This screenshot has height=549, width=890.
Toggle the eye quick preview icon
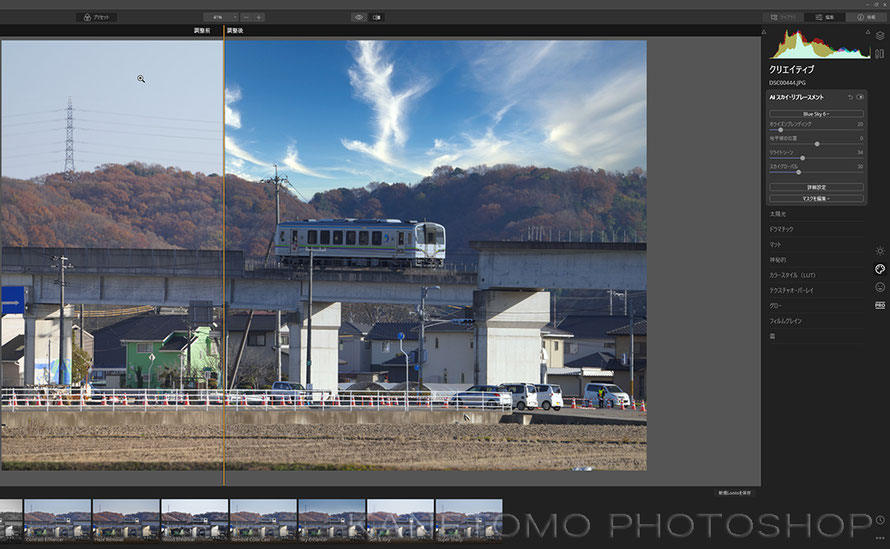click(359, 18)
